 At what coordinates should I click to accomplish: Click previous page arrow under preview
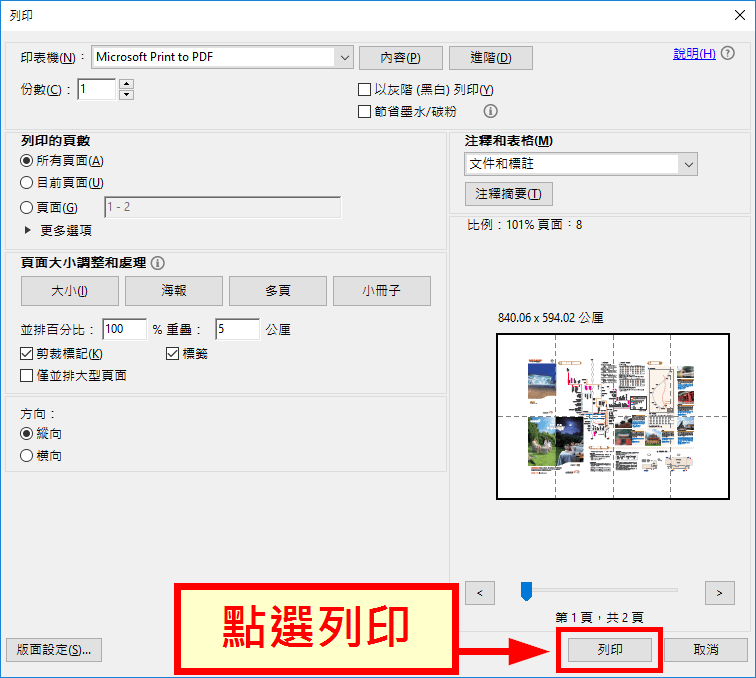(x=481, y=593)
